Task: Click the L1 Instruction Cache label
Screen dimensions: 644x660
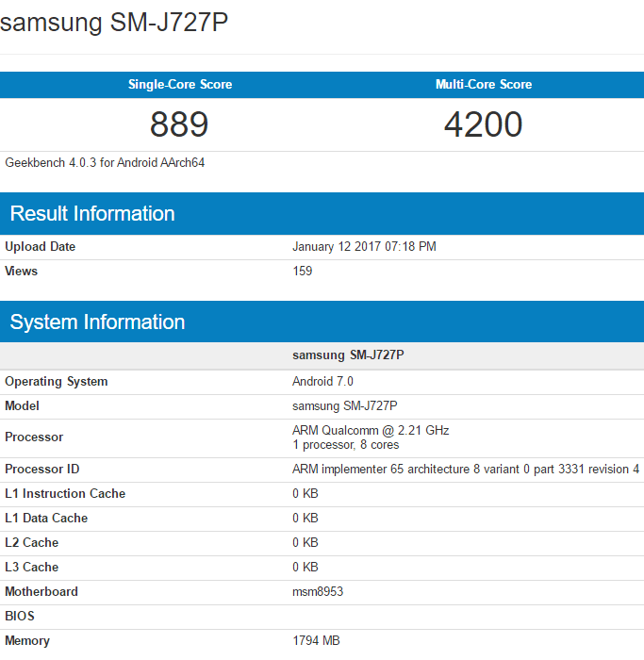Action: tap(65, 493)
